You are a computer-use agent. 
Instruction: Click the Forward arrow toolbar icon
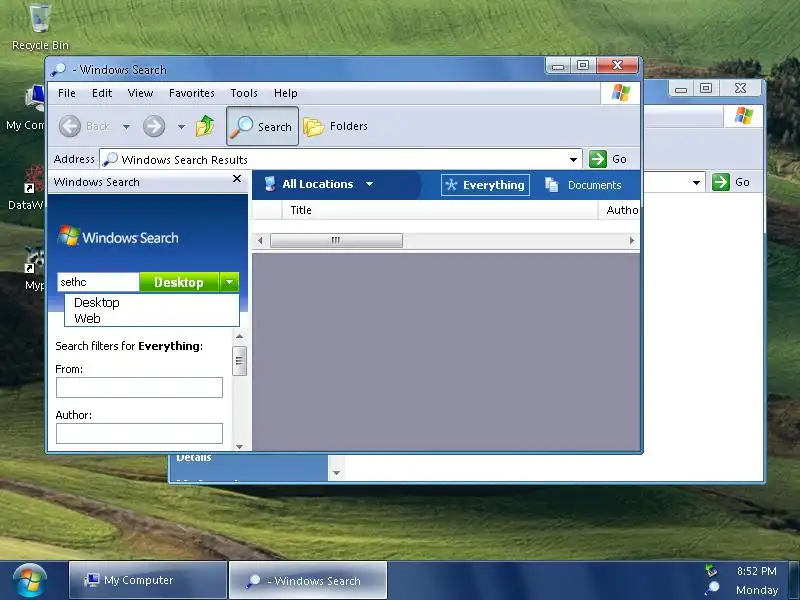click(x=154, y=126)
